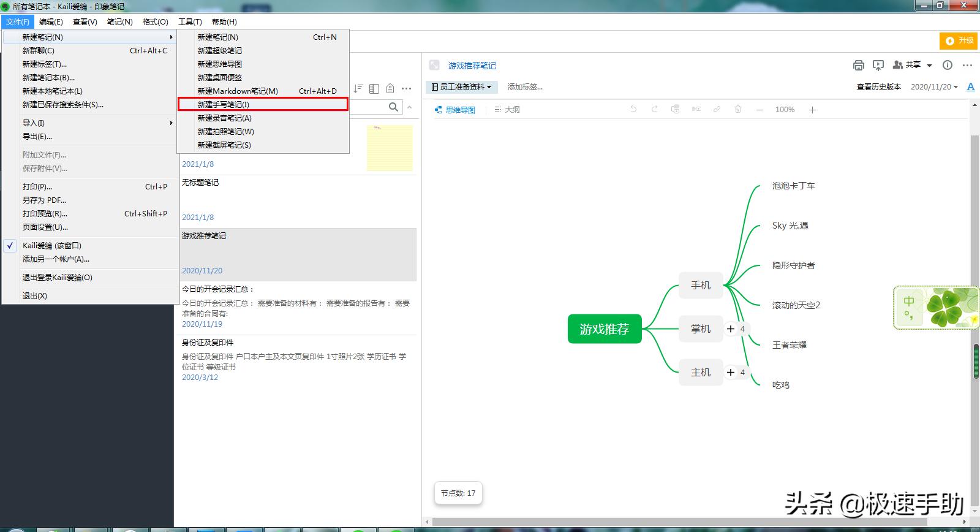The height and width of the screenshot is (532, 980).
Task: Select 新建桌面便签 menu entry
Action: (263, 77)
